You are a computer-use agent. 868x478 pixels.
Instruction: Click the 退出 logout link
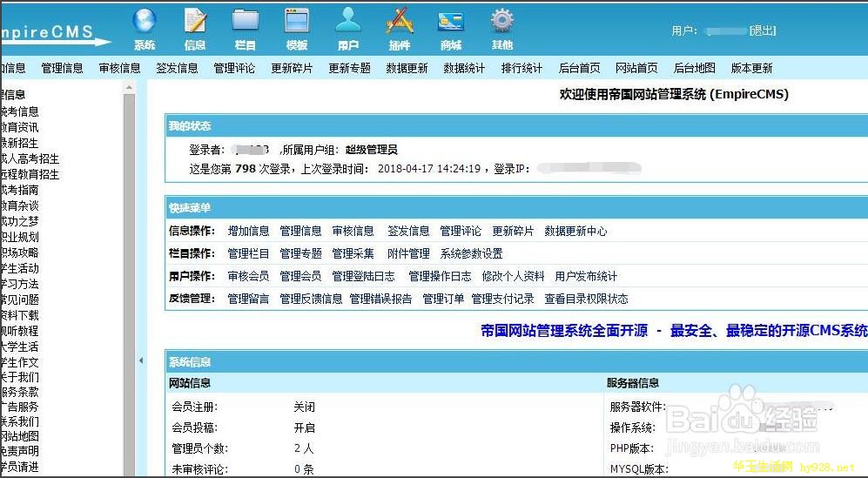[763, 30]
